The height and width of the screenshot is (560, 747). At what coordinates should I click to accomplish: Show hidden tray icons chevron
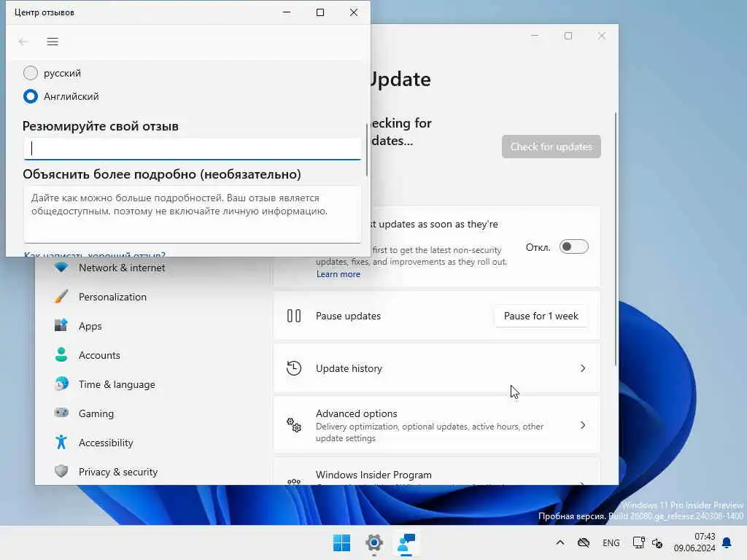(560, 542)
